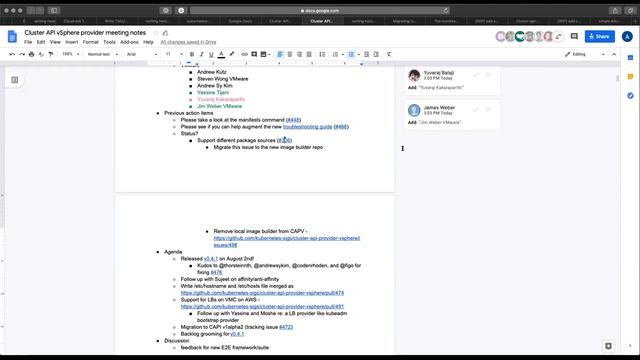Toggle bold formatting

click(192, 54)
